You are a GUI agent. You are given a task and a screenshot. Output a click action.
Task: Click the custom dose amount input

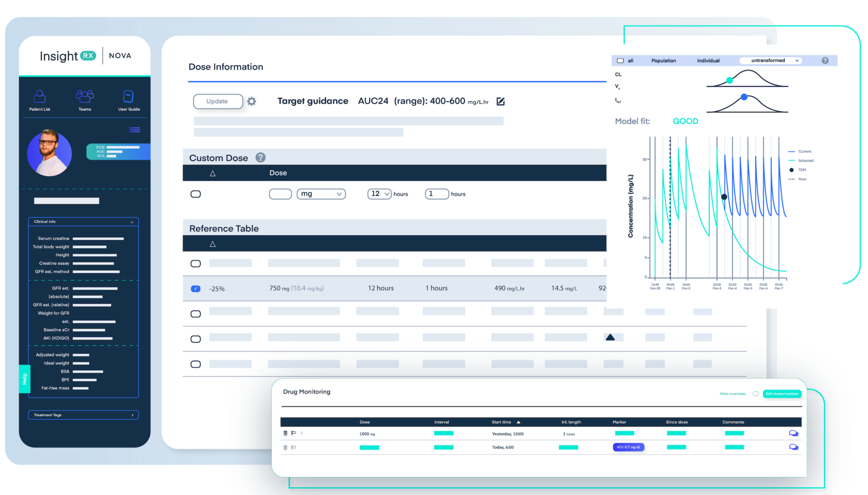pos(281,194)
